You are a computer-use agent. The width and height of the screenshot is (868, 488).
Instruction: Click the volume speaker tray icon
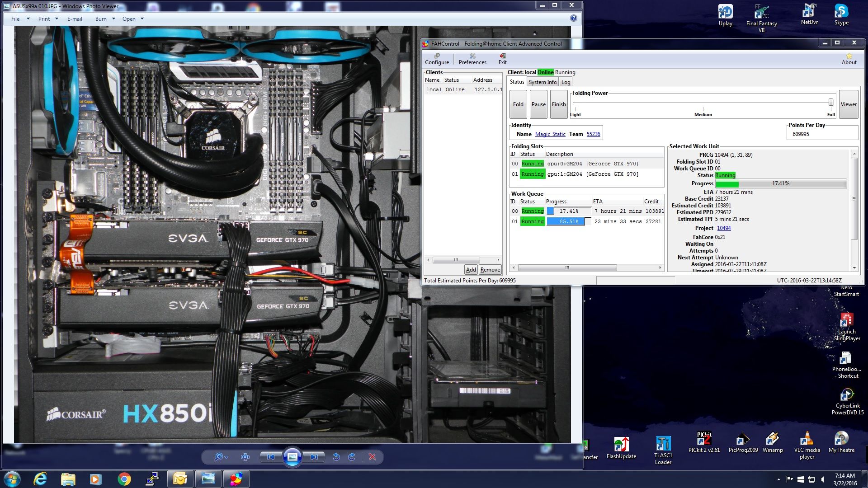point(822,479)
